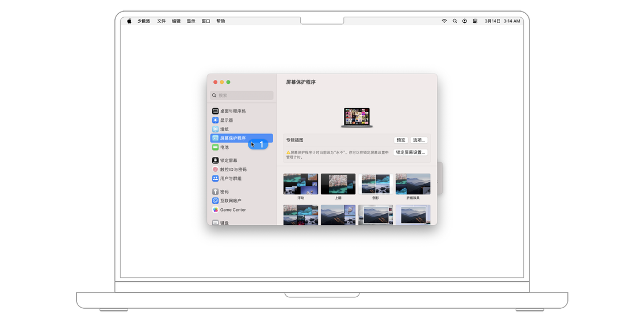
Task: Open Internet Accounts (互联网帐户) icon
Action: point(215,201)
